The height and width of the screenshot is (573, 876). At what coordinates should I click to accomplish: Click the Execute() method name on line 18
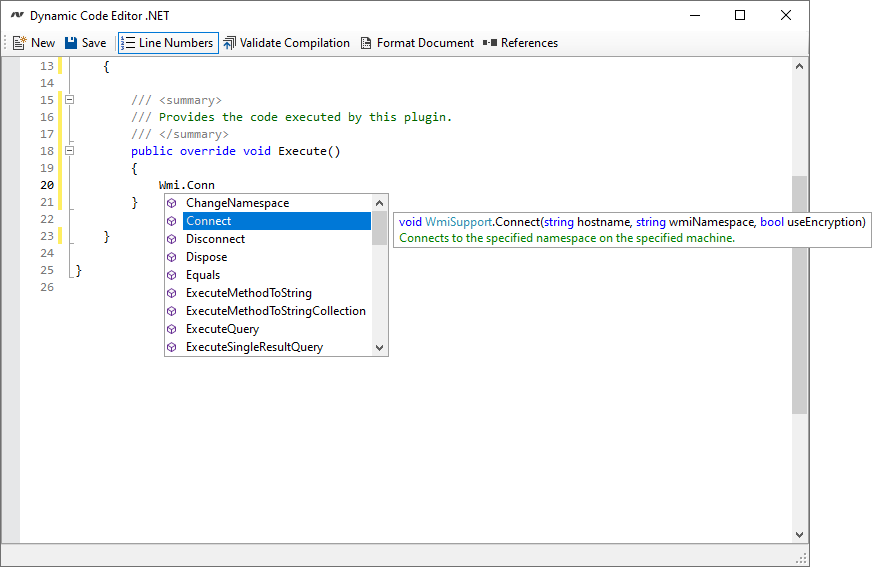(x=309, y=151)
